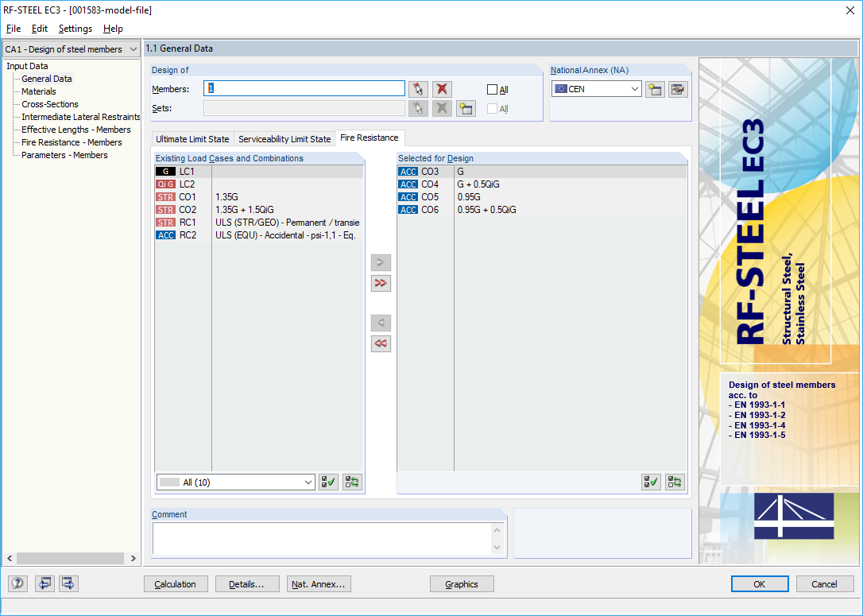This screenshot has height=616, width=863.
Task: Switch to Serviceability Limit State tab
Action: [x=284, y=139]
